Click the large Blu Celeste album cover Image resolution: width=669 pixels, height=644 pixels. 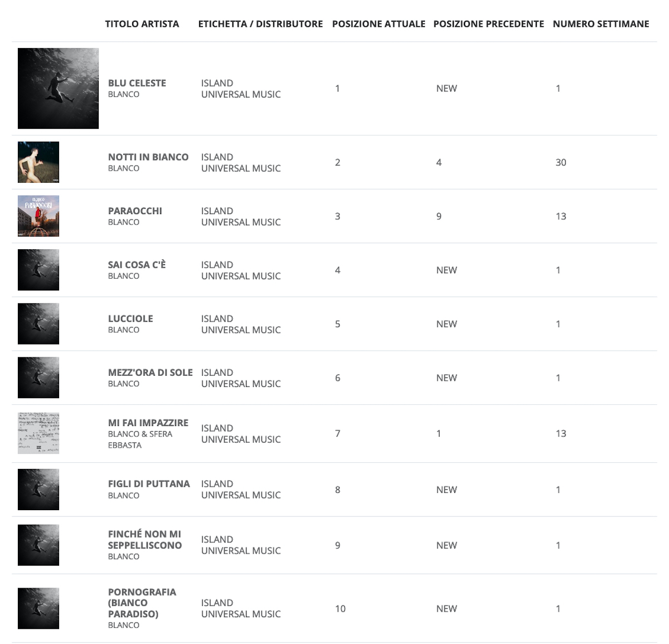coord(58,88)
